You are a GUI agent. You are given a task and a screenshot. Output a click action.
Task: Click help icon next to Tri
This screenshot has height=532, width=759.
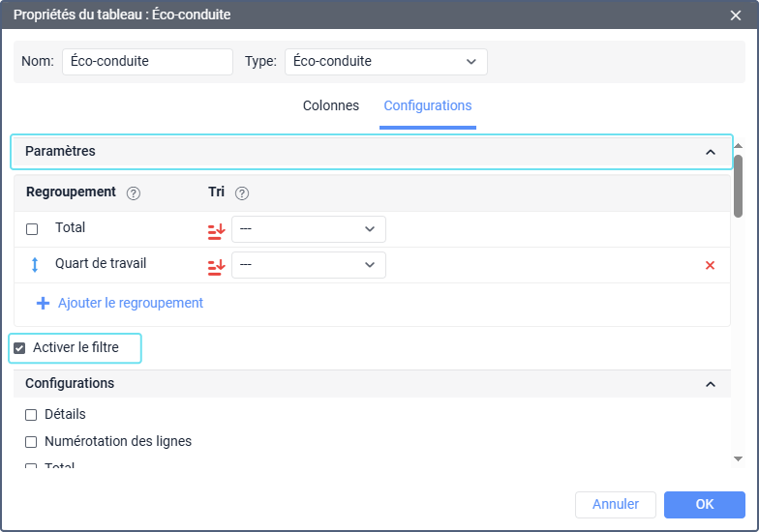242,192
